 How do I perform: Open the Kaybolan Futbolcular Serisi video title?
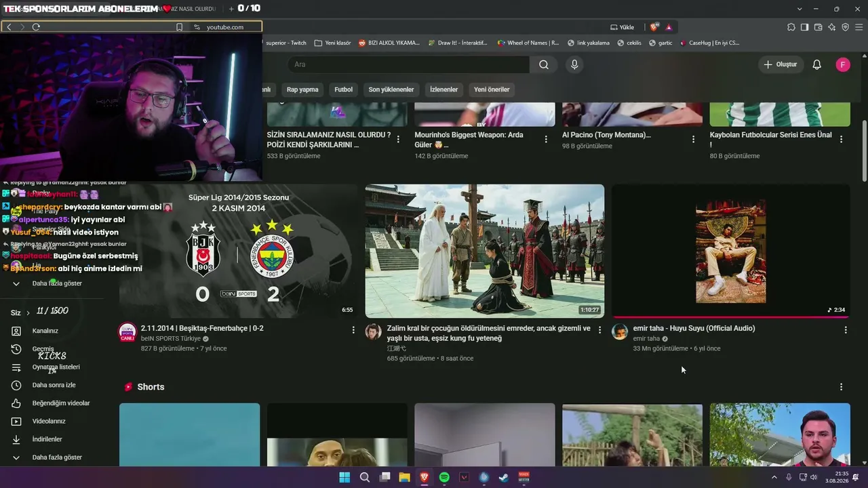[770, 140]
